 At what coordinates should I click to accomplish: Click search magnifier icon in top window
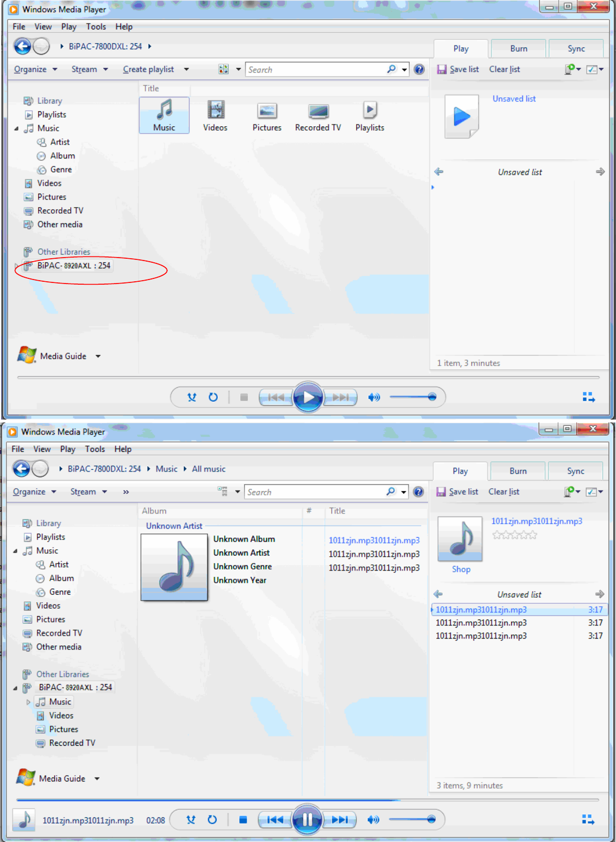click(392, 69)
